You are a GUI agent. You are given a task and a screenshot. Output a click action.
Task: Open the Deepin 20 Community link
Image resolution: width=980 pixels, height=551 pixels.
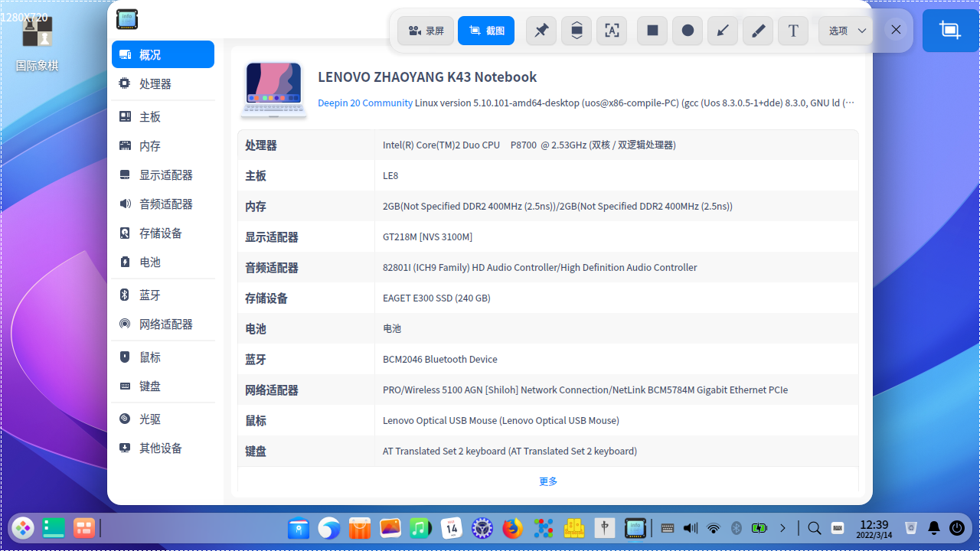coord(365,103)
